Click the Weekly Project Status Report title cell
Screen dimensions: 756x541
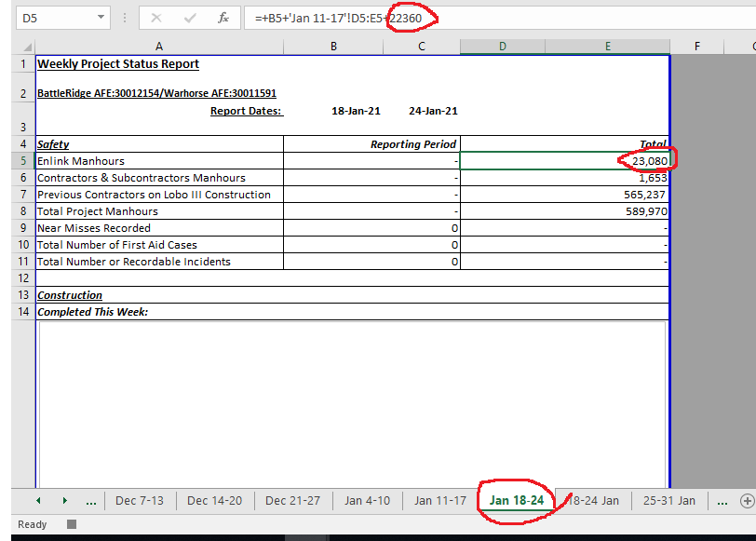(118, 64)
